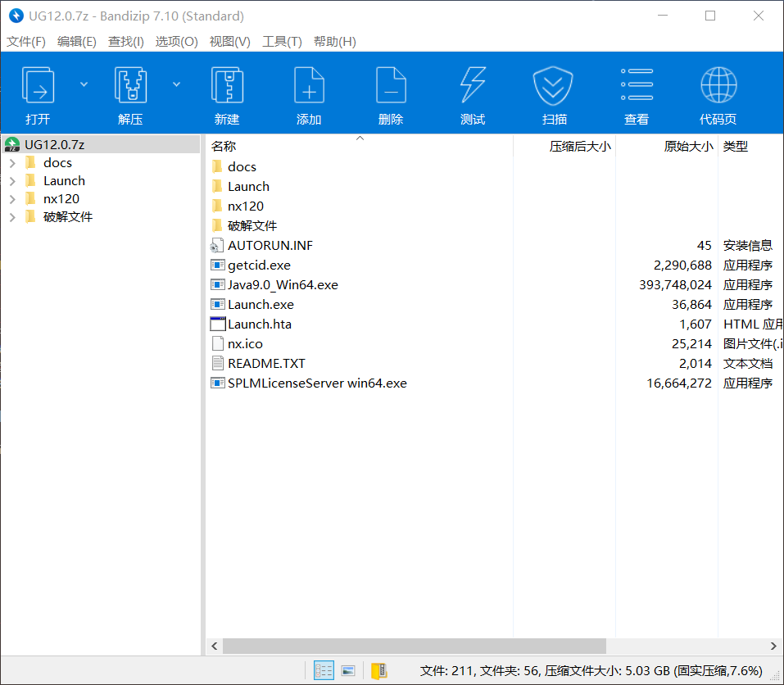Click the nx.ico blank file icon

tap(217, 343)
